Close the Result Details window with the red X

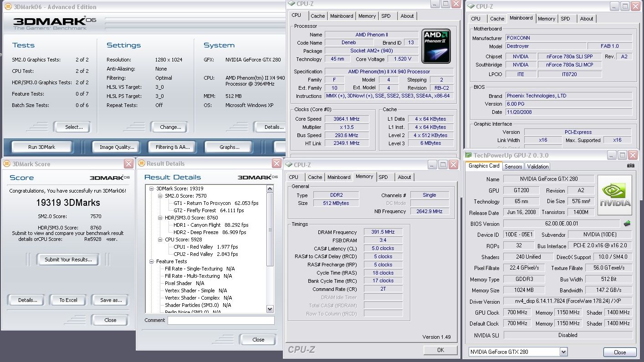point(276,163)
